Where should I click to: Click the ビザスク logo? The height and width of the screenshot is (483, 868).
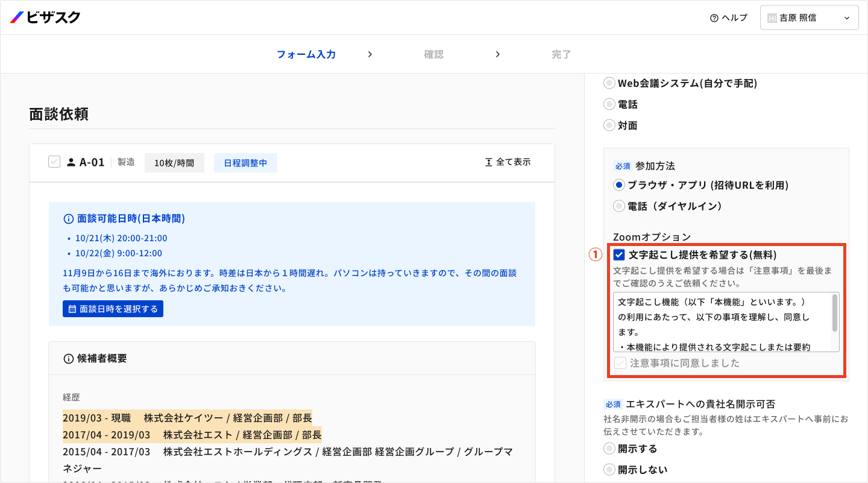click(x=45, y=17)
